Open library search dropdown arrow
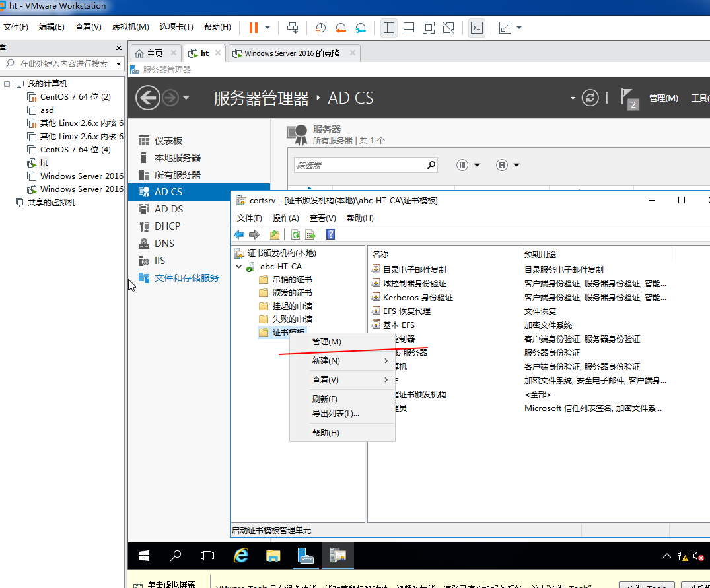Screen dimensions: 710x588 [119, 64]
